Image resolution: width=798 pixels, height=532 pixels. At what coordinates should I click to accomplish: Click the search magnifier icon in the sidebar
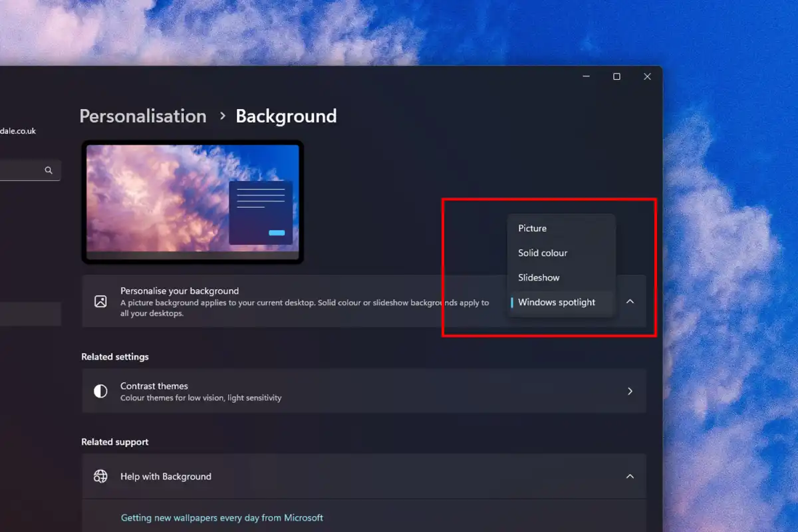(x=48, y=170)
